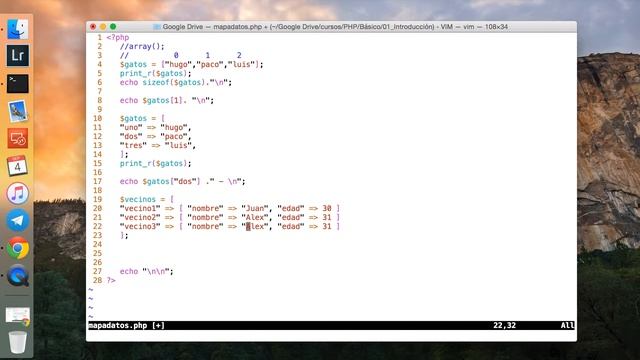
Task: Click print_r($gatos); on line 15
Action: (x=156, y=163)
